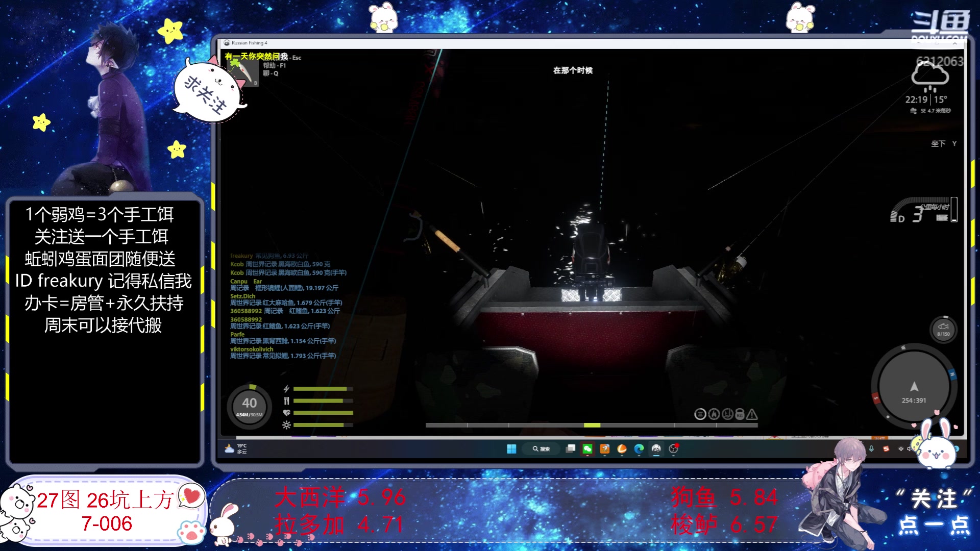Image resolution: width=980 pixels, height=551 pixels.
Task: Click the orange swirl app in taskbar
Action: click(622, 449)
